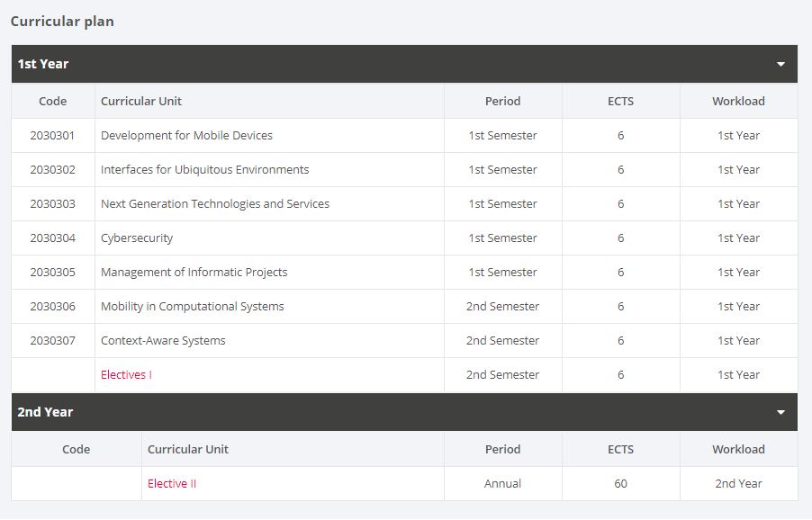Select Mobility in Computational Systems unit
Screen dimensions: 812x520
192,306
